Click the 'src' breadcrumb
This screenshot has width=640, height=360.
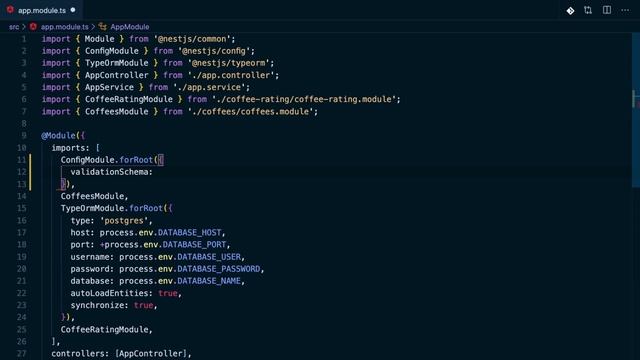click(14, 27)
